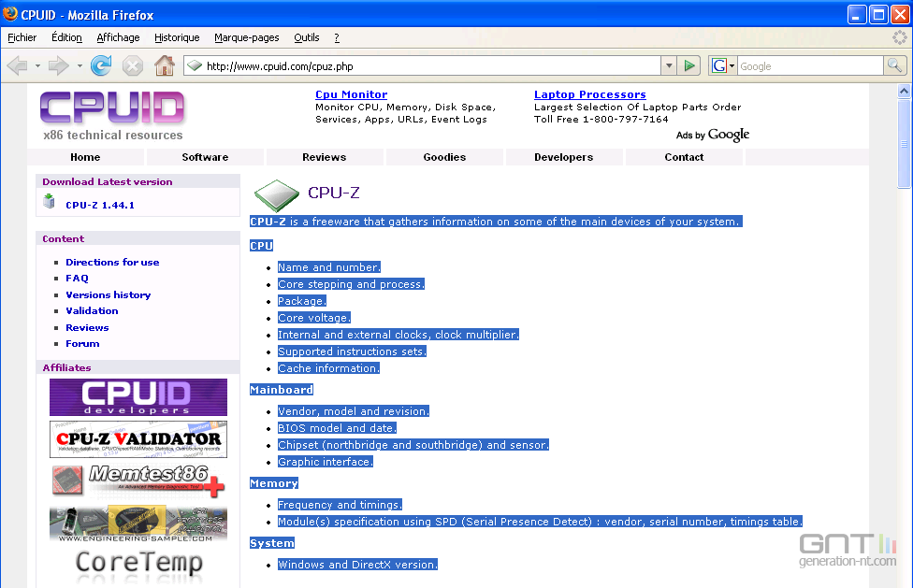The image size is (913, 588).
Task: Click the green Go arrow button
Action: 689,65
